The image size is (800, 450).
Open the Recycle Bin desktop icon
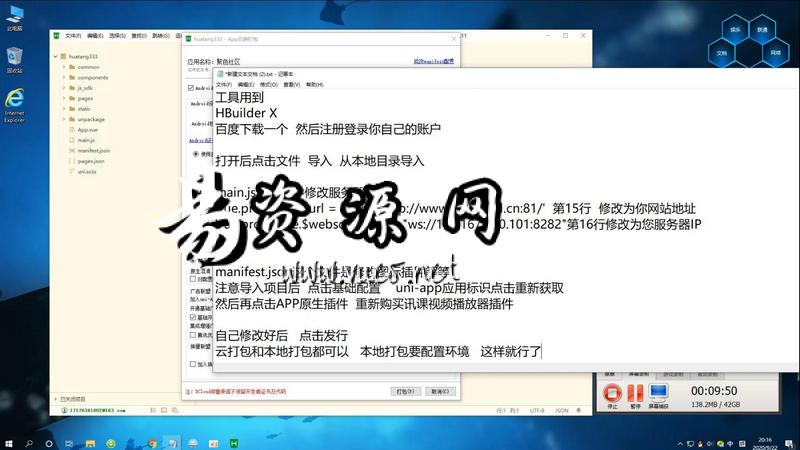coord(14,60)
